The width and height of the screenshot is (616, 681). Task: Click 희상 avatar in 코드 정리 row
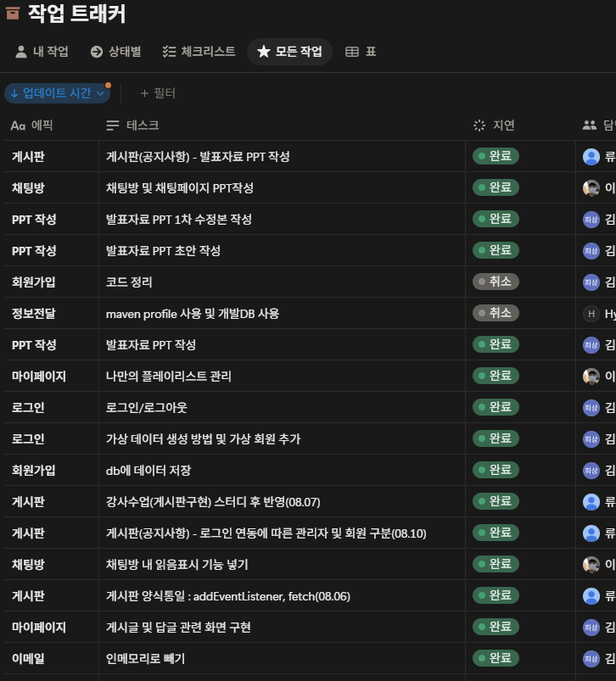591,282
